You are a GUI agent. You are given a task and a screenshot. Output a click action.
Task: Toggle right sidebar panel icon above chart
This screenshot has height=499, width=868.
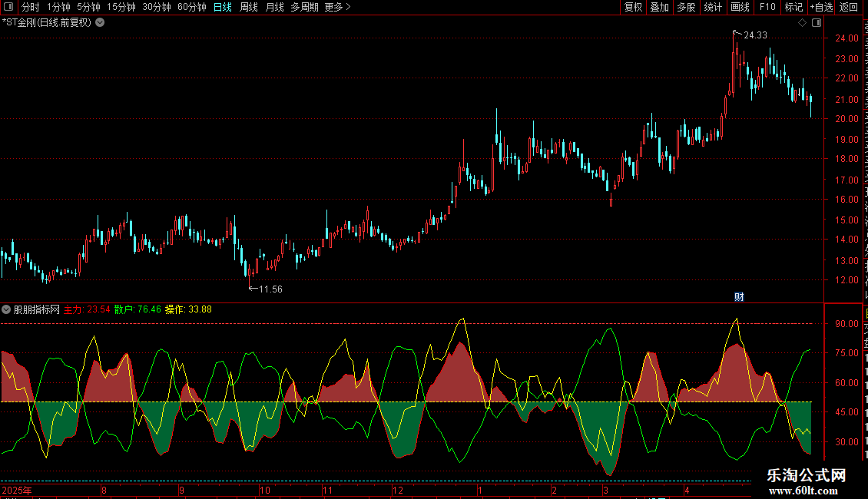click(x=817, y=23)
